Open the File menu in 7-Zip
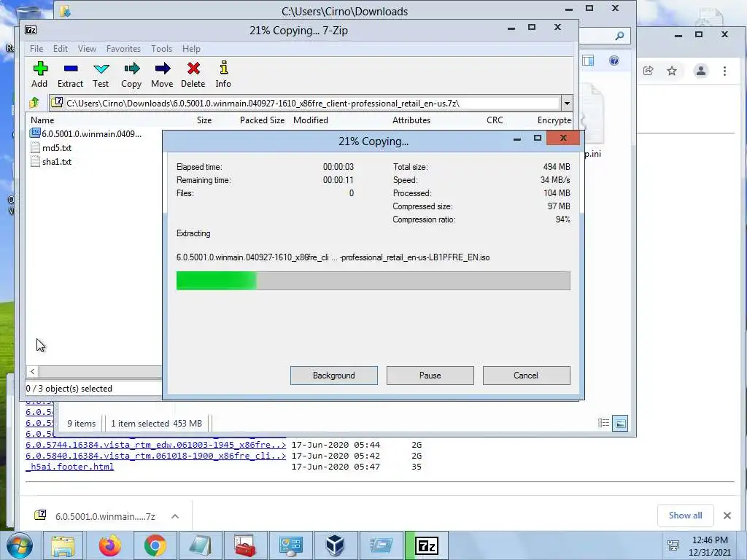The width and height of the screenshot is (747, 560). tap(36, 49)
